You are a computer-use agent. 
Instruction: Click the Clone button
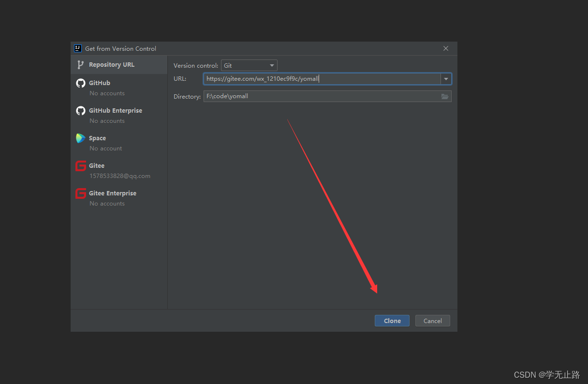click(x=392, y=321)
